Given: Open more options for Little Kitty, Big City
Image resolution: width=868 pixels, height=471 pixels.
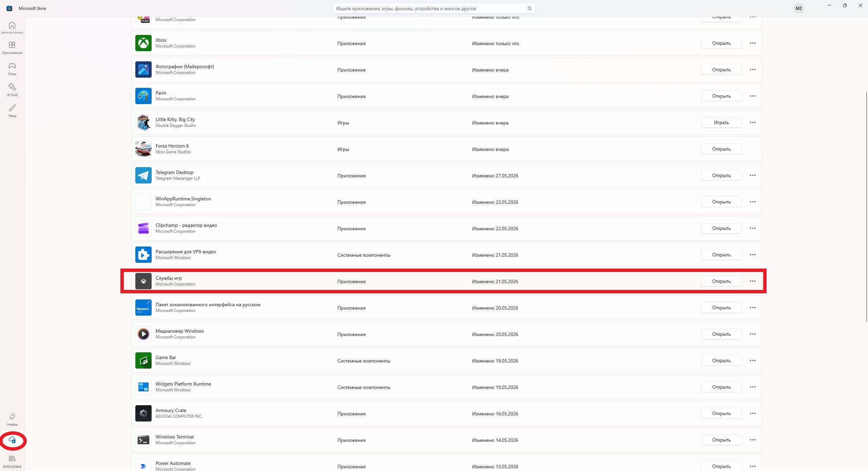Looking at the screenshot, I should pos(753,122).
